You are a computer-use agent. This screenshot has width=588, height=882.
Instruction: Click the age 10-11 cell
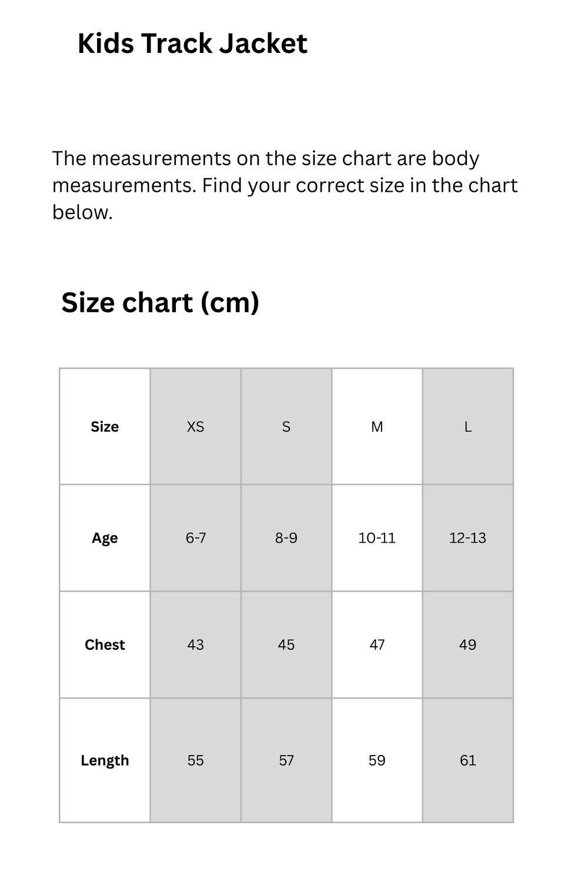pos(377,538)
